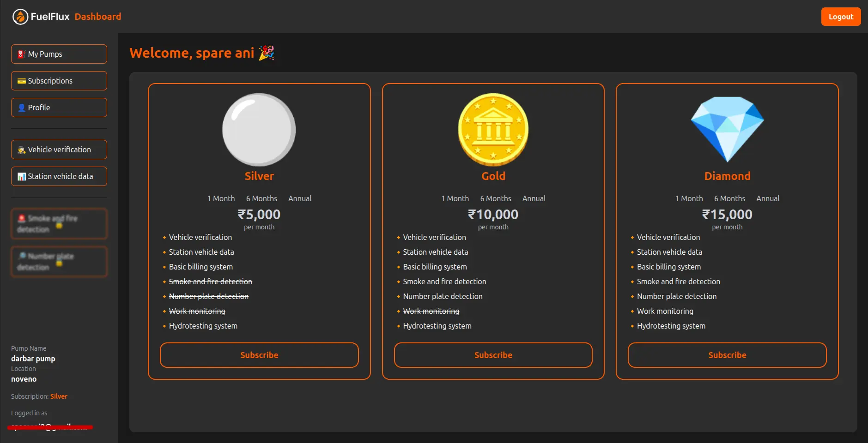Enable 1 Month billing on the Diamond plan
868x443 pixels.
688,198
